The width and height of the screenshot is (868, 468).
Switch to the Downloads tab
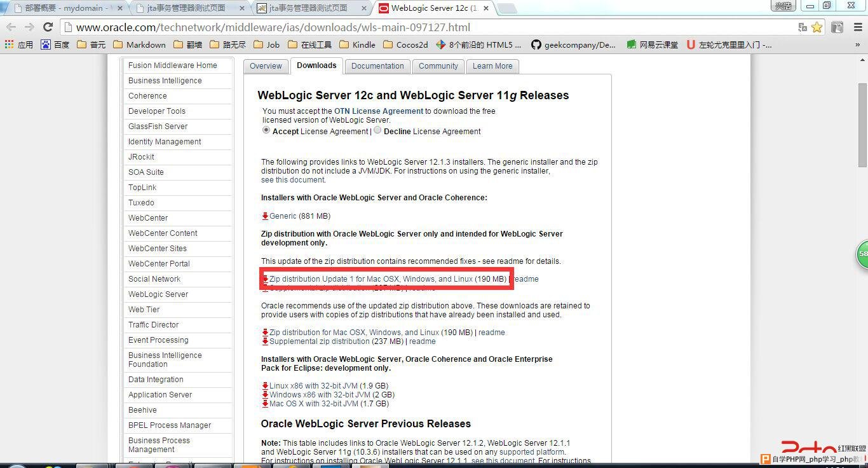pyautogui.click(x=316, y=65)
